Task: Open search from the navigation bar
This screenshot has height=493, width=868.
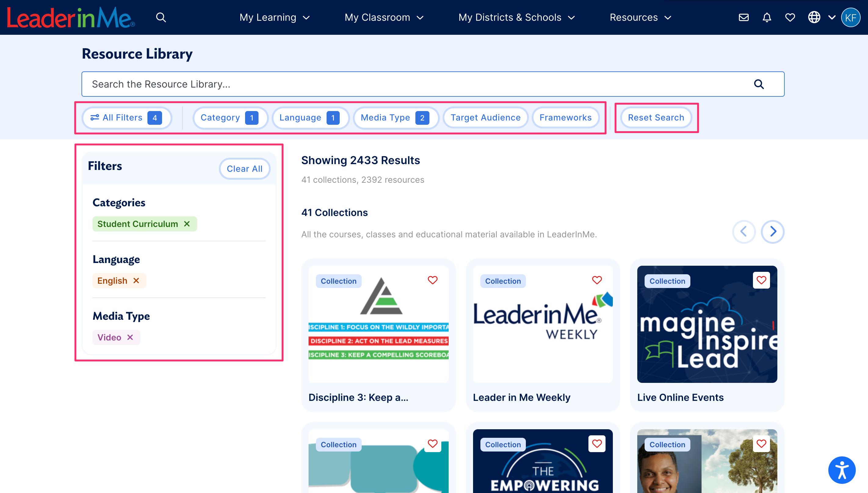Action: point(161,17)
